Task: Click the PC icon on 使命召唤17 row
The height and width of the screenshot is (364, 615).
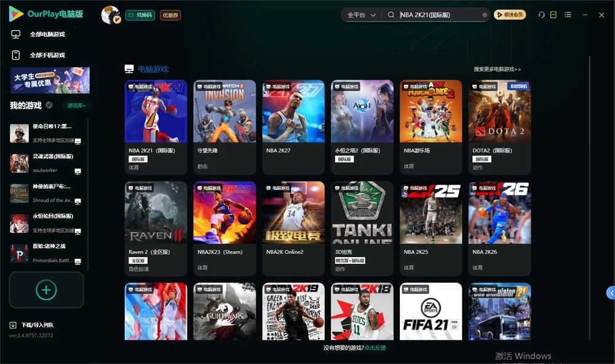Action: pyautogui.click(x=77, y=141)
